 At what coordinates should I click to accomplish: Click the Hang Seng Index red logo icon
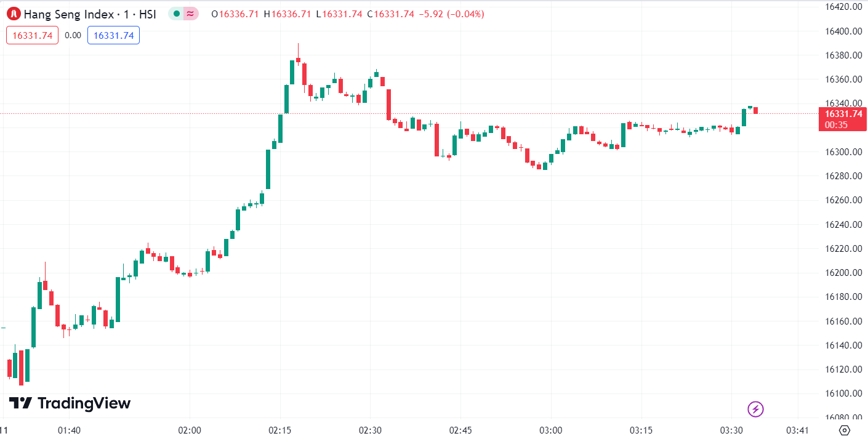click(x=13, y=14)
